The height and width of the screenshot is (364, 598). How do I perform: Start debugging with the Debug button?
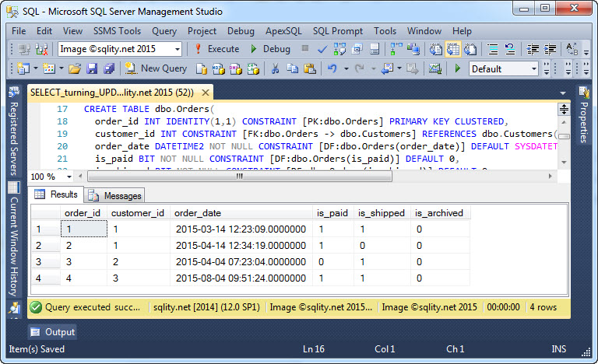(269, 48)
